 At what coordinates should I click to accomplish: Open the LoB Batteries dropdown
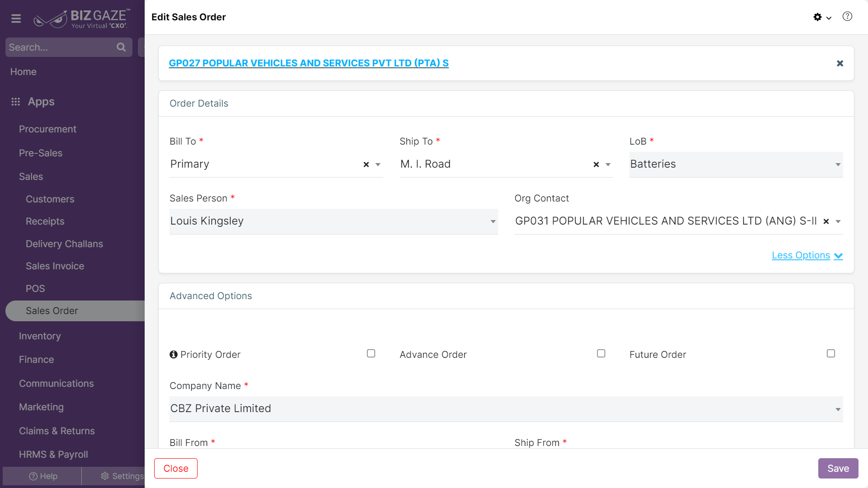click(736, 164)
